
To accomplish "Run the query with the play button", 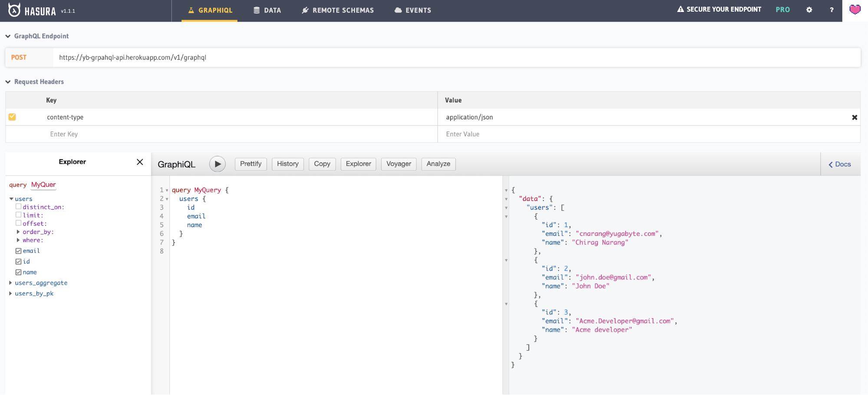I will click(x=218, y=164).
